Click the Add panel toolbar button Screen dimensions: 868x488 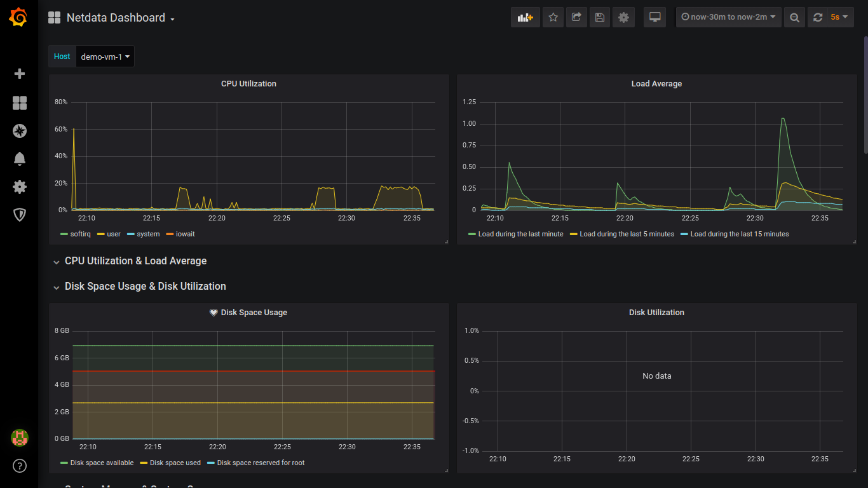tap(525, 18)
